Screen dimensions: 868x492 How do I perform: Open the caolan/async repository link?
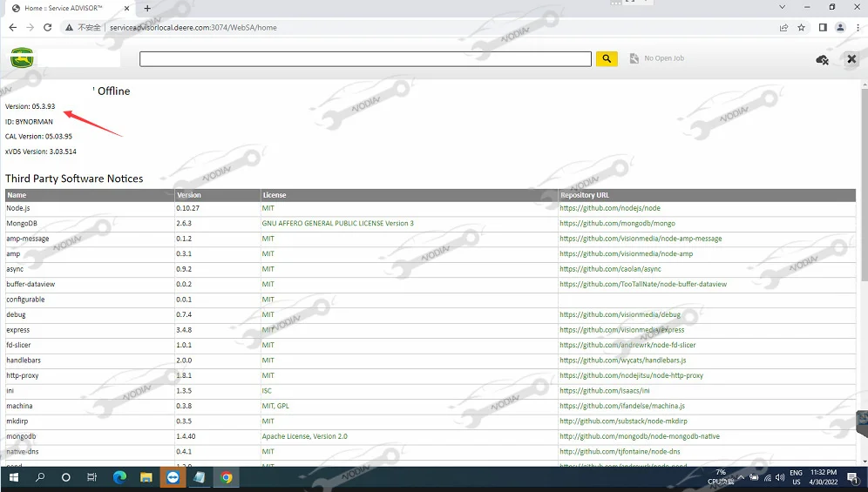(x=610, y=269)
